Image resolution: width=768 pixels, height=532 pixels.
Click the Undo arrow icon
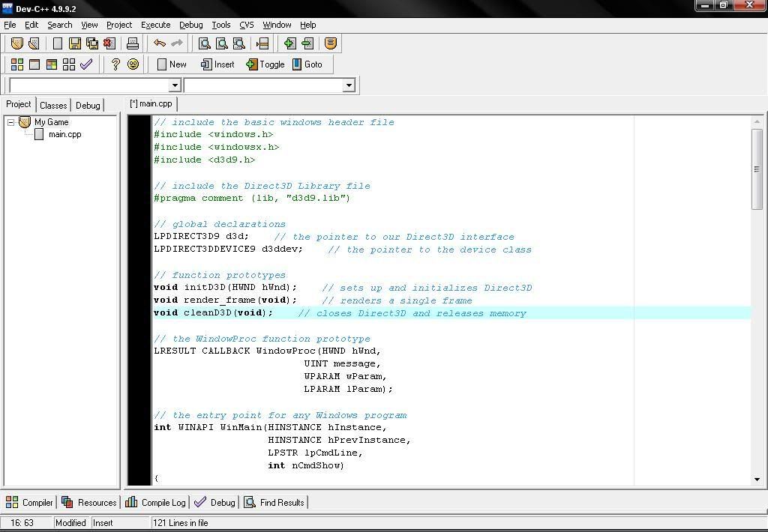coord(159,43)
